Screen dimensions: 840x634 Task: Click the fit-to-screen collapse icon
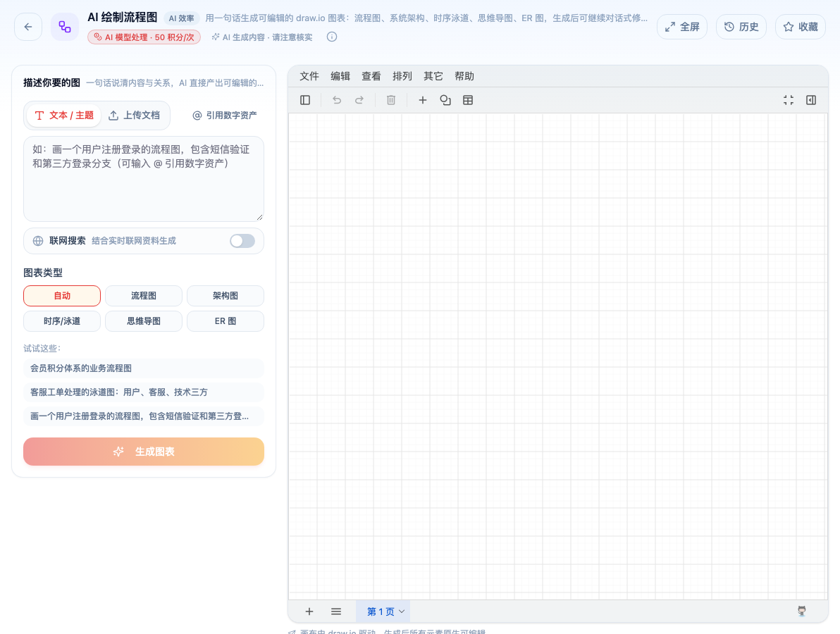788,100
